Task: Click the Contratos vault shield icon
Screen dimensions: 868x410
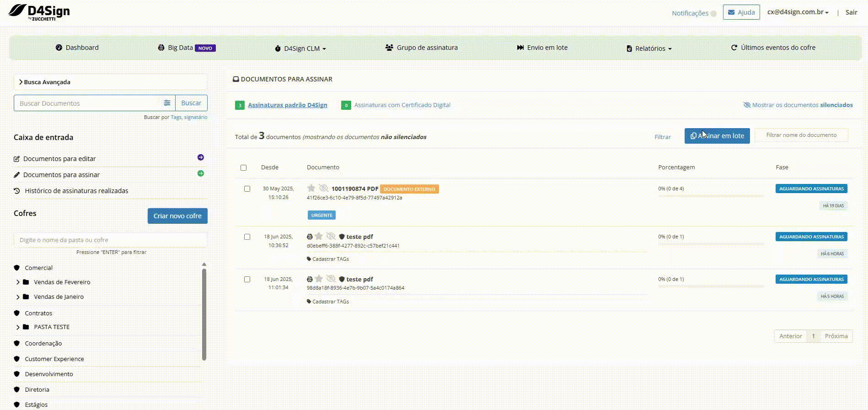Action: 17,313
